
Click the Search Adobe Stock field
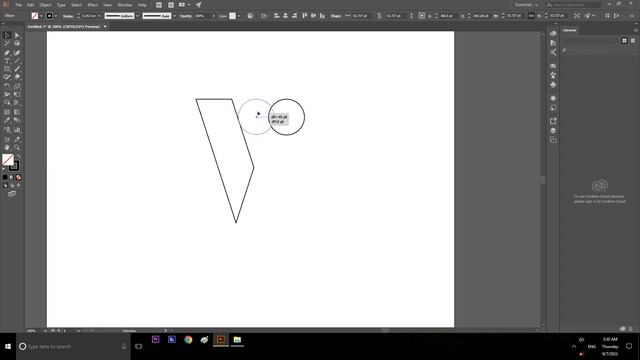pos(574,5)
